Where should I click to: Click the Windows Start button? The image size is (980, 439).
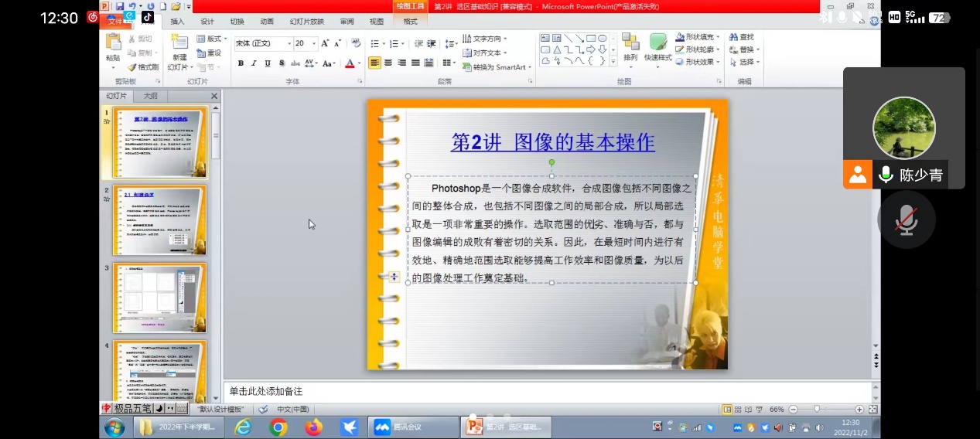pos(114,427)
